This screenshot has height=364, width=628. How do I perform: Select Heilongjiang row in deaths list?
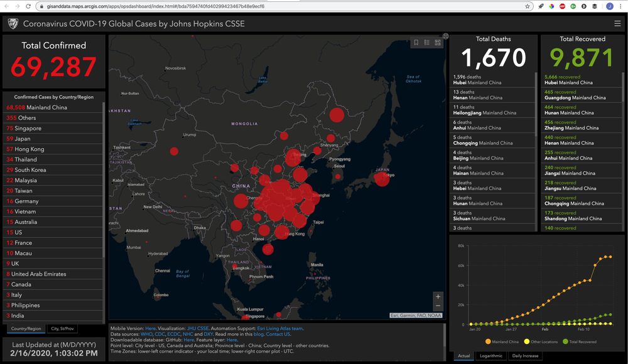(x=492, y=110)
